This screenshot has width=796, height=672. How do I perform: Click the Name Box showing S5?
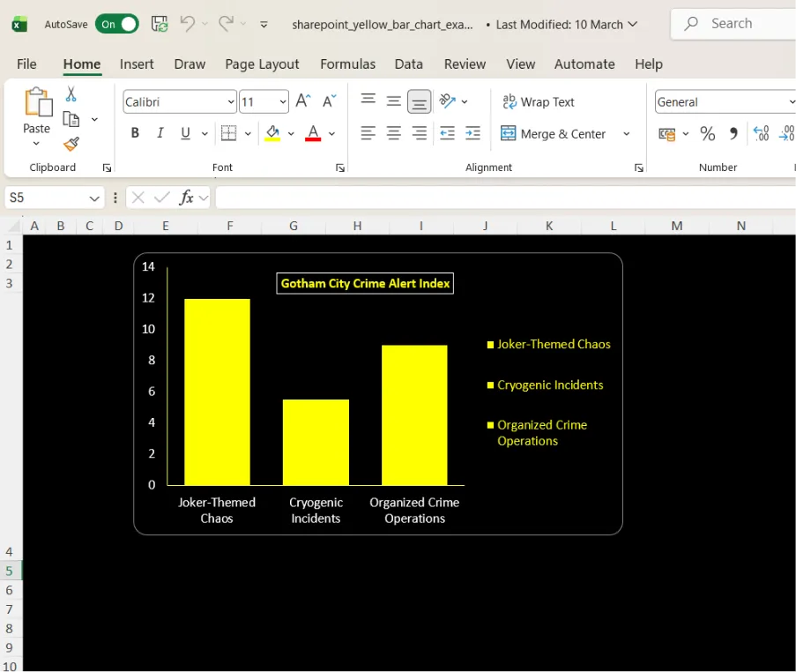click(55, 198)
